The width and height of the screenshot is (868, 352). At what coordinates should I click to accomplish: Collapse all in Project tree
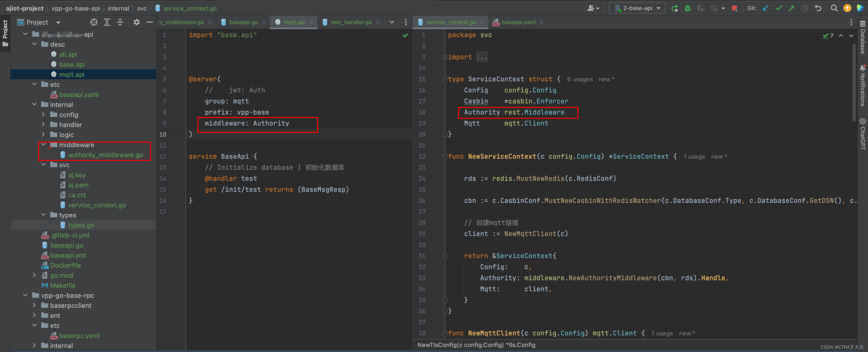tap(120, 22)
